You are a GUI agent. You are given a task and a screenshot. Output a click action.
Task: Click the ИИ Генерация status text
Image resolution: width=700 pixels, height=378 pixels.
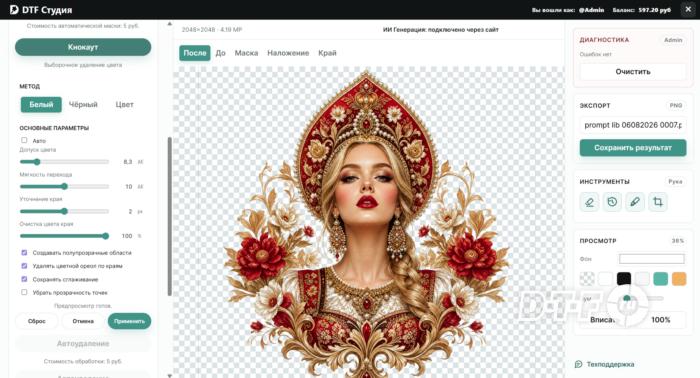click(x=440, y=29)
